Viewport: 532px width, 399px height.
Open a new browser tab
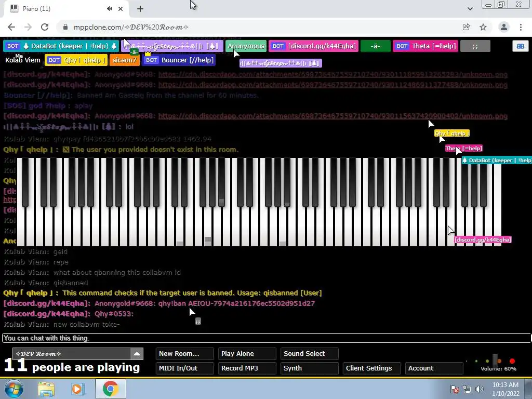pos(140,9)
